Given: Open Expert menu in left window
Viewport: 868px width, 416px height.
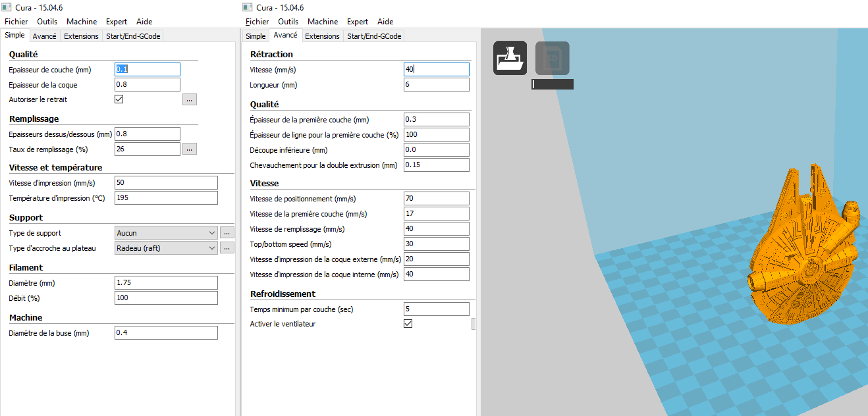Looking at the screenshot, I should point(117,22).
